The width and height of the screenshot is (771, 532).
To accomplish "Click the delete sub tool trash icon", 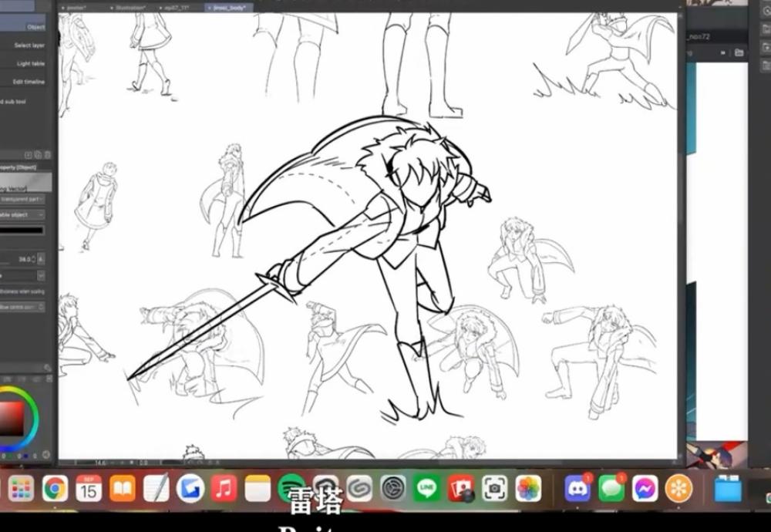I will [47, 155].
